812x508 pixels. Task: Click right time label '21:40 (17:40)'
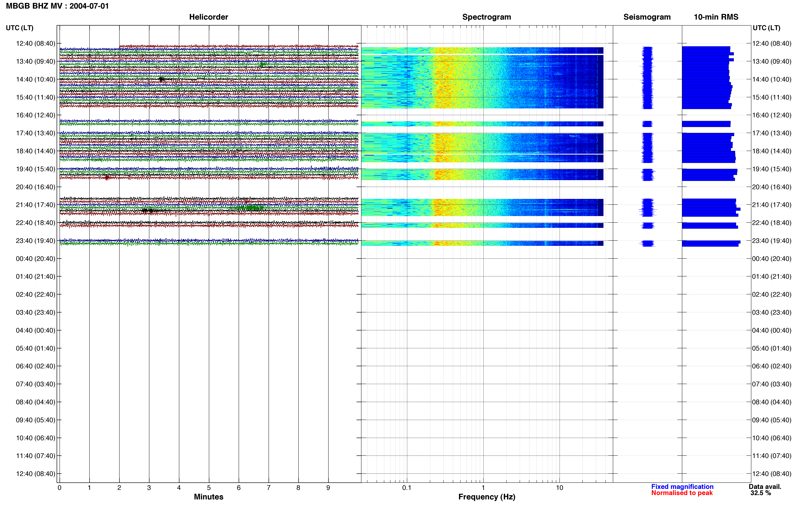(772, 205)
